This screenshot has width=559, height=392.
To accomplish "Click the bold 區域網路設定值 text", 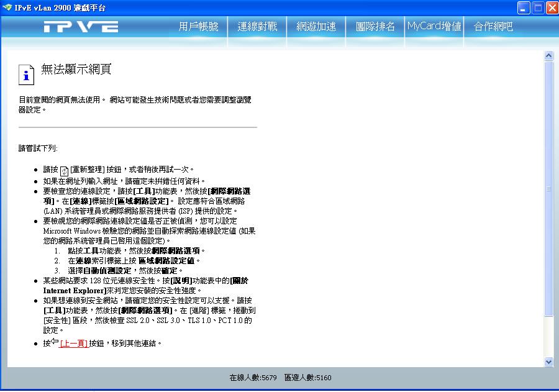I will click(166, 261).
